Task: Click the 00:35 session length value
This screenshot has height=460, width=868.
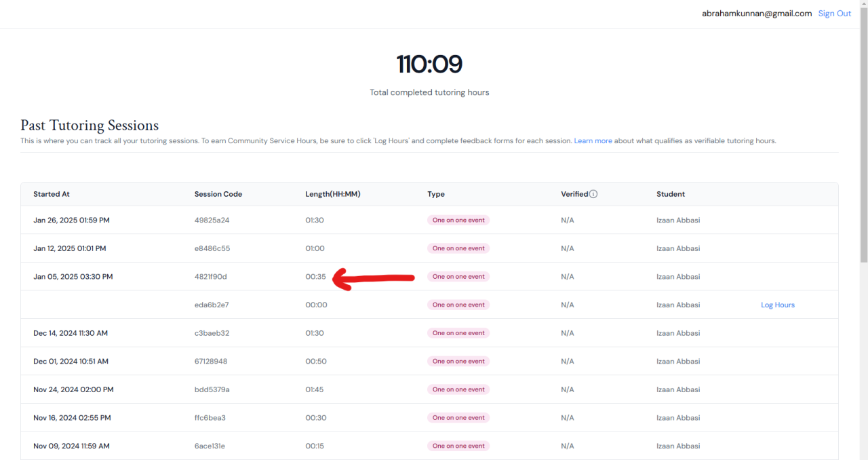Action: point(315,277)
